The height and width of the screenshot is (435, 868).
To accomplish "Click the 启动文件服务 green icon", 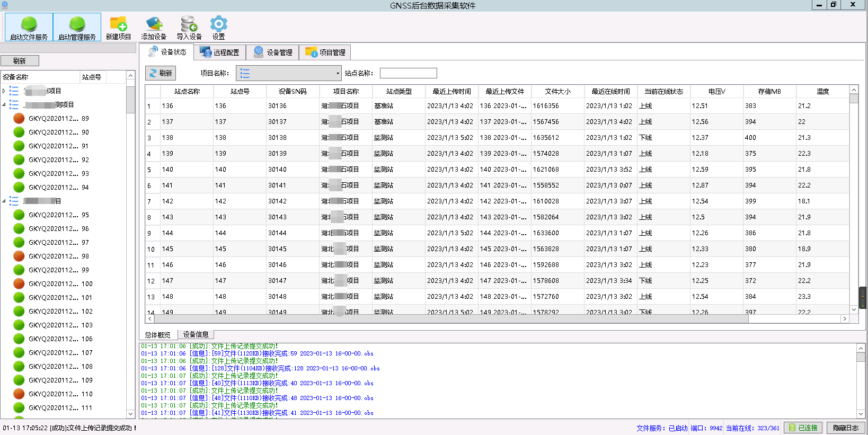I will [29, 24].
